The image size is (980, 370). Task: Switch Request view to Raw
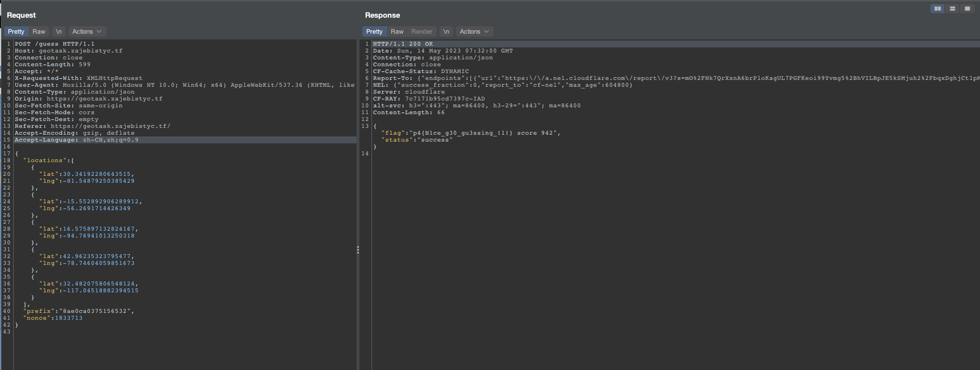[x=39, y=31]
